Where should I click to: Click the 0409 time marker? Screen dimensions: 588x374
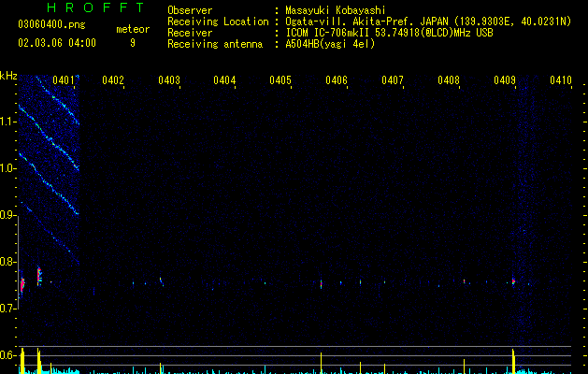point(505,80)
